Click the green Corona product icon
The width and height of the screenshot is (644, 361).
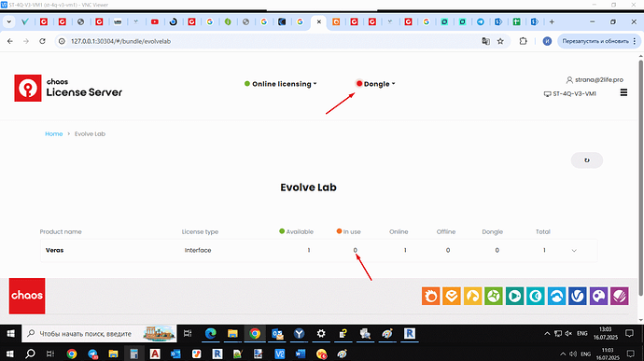(494, 296)
